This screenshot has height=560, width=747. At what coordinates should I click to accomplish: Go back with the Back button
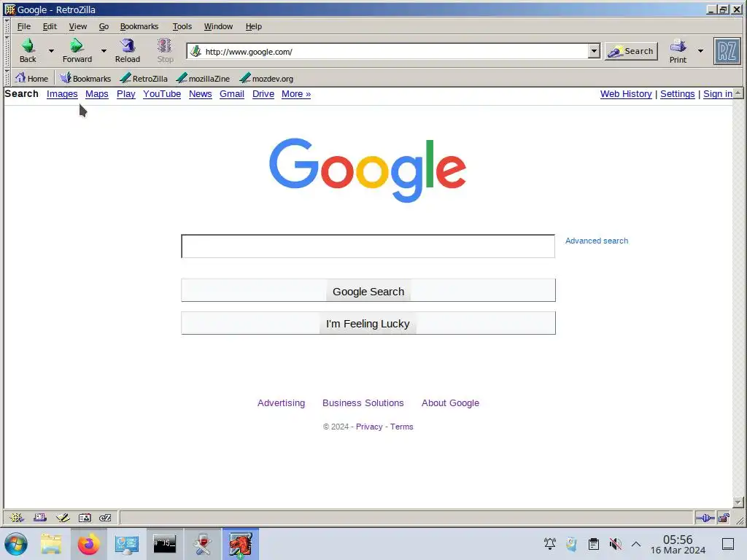[x=28, y=50]
